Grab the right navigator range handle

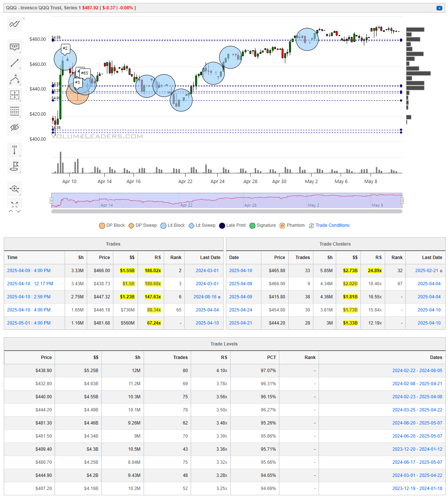point(402,201)
